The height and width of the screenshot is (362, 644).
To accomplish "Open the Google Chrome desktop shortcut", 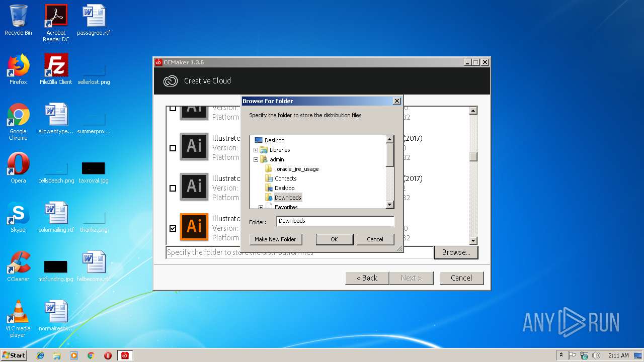I will (x=18, y=122).
